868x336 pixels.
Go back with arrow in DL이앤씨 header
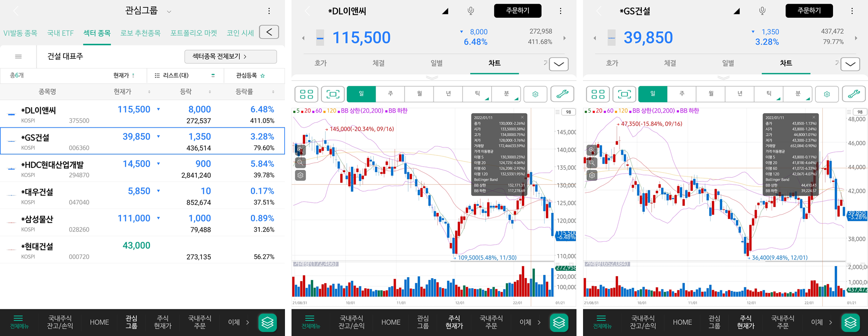(307, 11)
